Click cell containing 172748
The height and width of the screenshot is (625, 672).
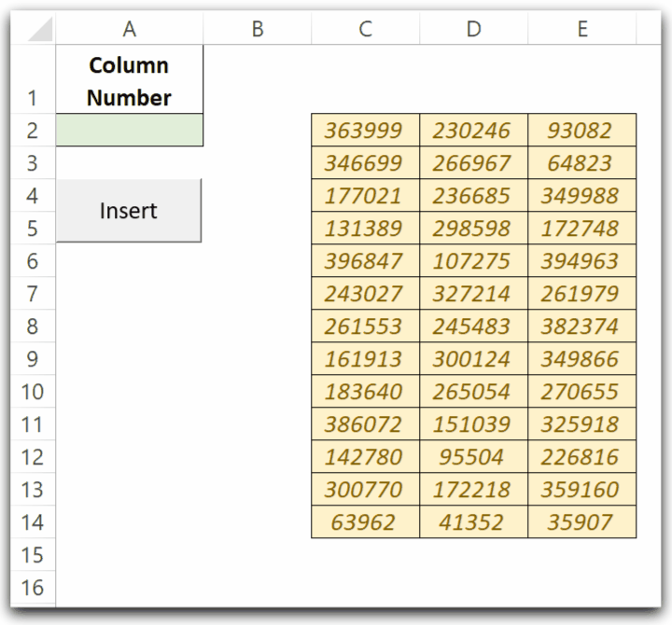click(x=582, y=228)
